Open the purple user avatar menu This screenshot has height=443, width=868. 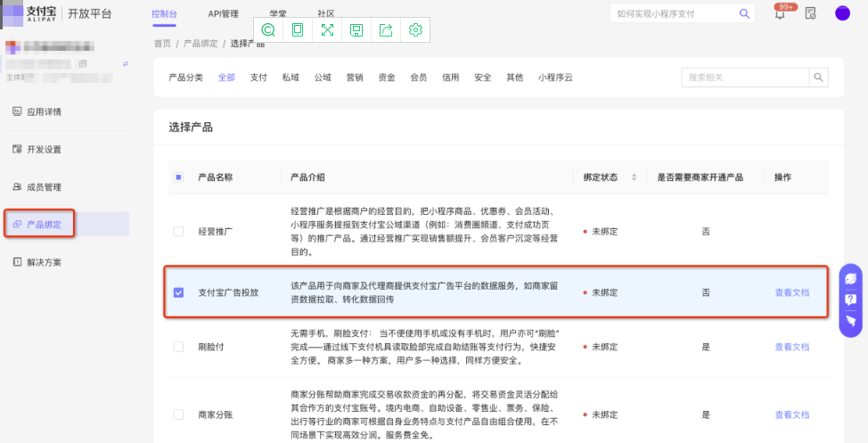coord(842,13)
